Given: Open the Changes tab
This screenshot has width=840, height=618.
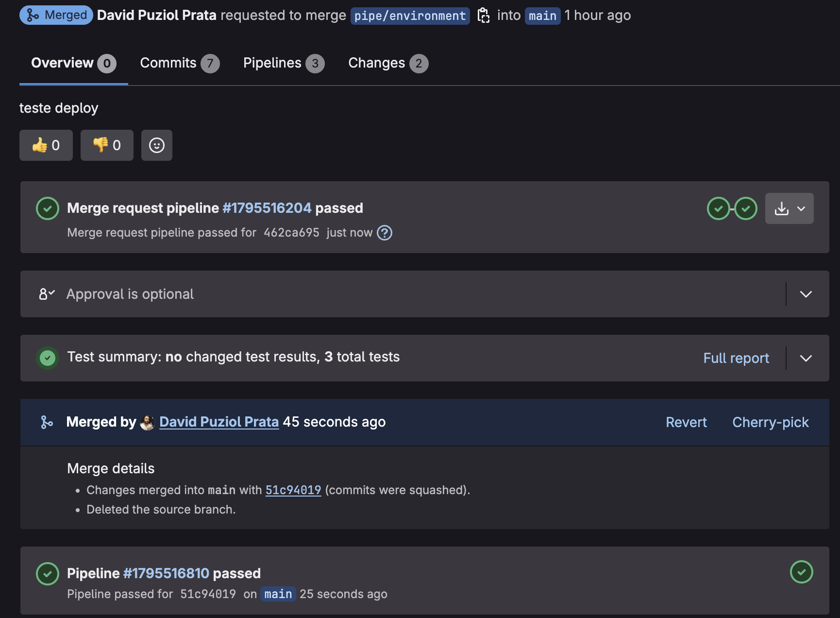Looking at the screenshot, I should 387,63.
